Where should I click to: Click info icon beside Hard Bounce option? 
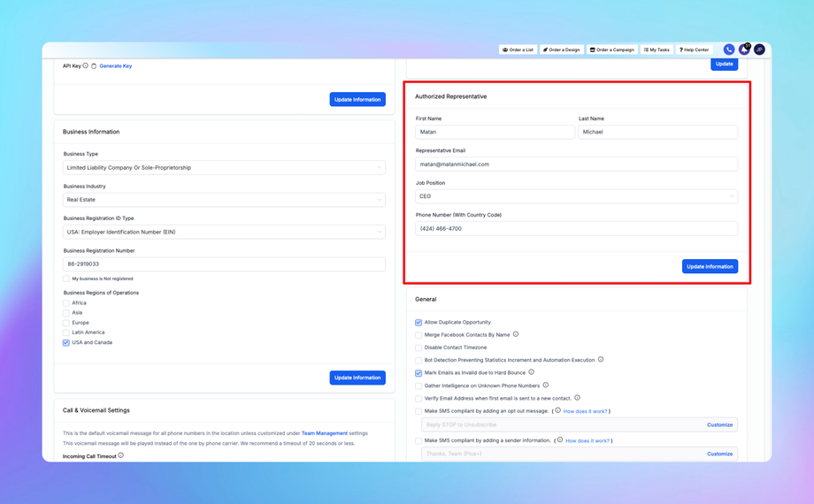pos(531,372)
